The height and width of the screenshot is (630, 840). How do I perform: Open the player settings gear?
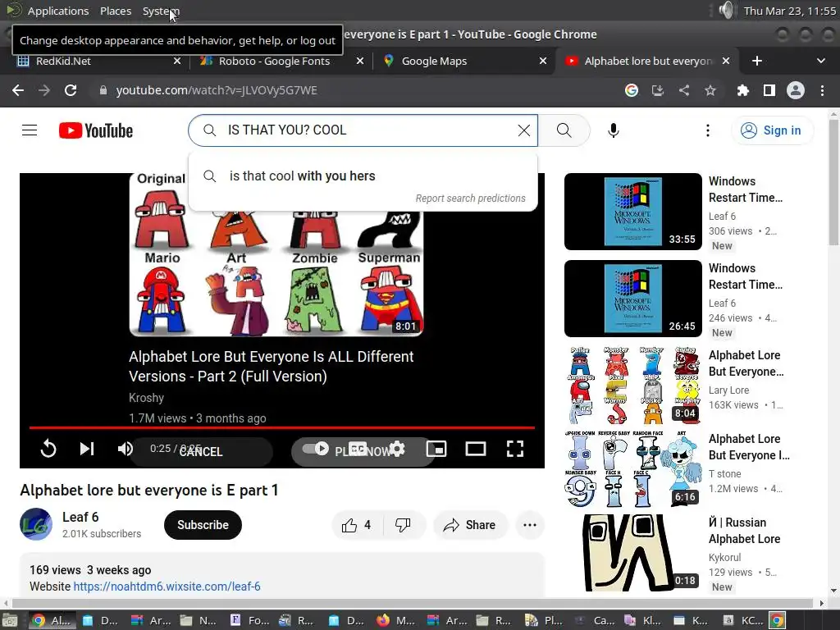[397, 449]
